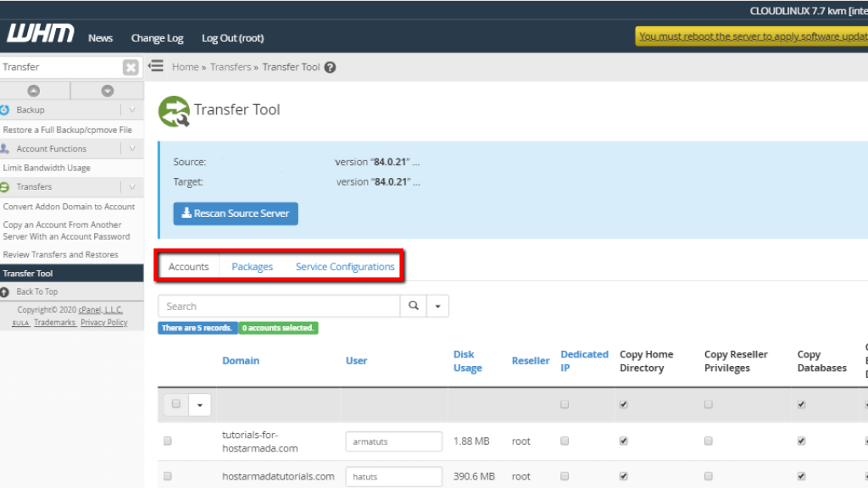Viewport: 868px width, 488px height.
Task: Toggle header-row Dedicated IP checkbox
Action: coord(565,404)
